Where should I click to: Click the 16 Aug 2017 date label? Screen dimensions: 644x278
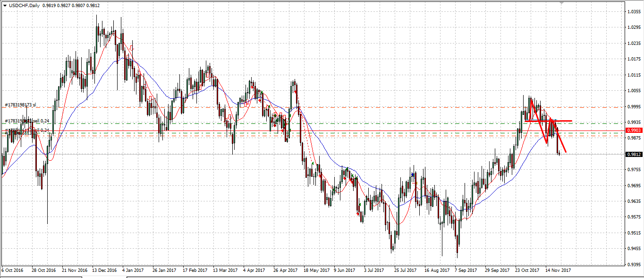point(437,270)
